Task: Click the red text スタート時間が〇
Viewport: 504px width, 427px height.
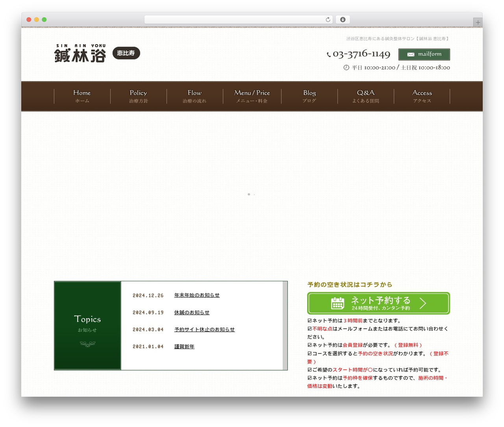Action: coord(353,370)
